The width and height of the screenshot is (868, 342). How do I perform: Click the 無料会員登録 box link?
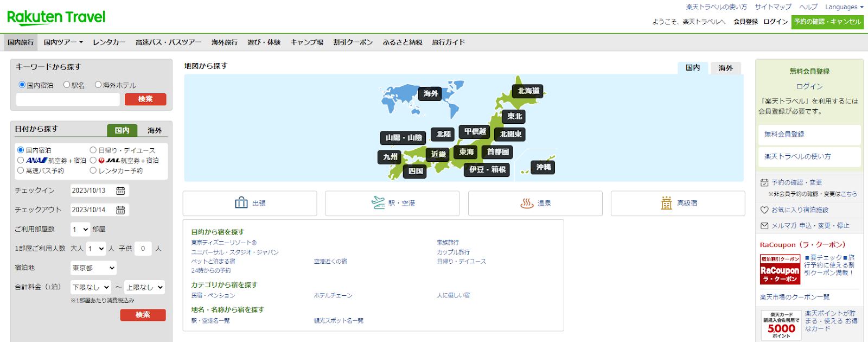[809, 135]
